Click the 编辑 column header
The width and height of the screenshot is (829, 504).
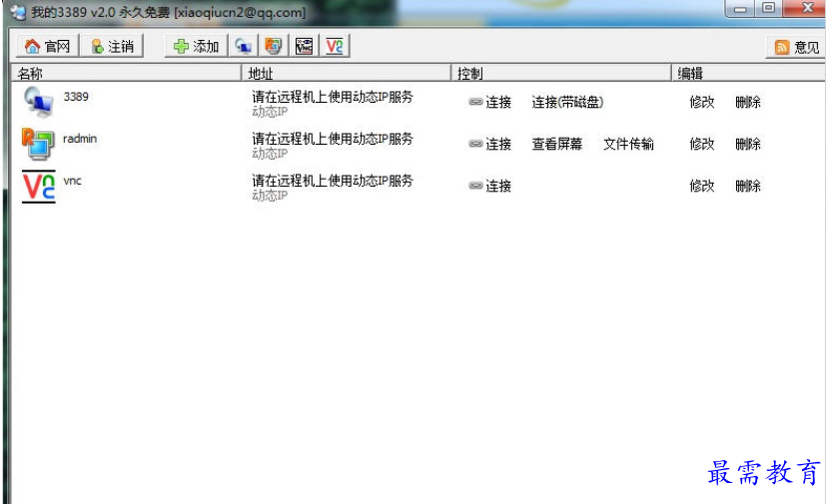coord(749,73)
